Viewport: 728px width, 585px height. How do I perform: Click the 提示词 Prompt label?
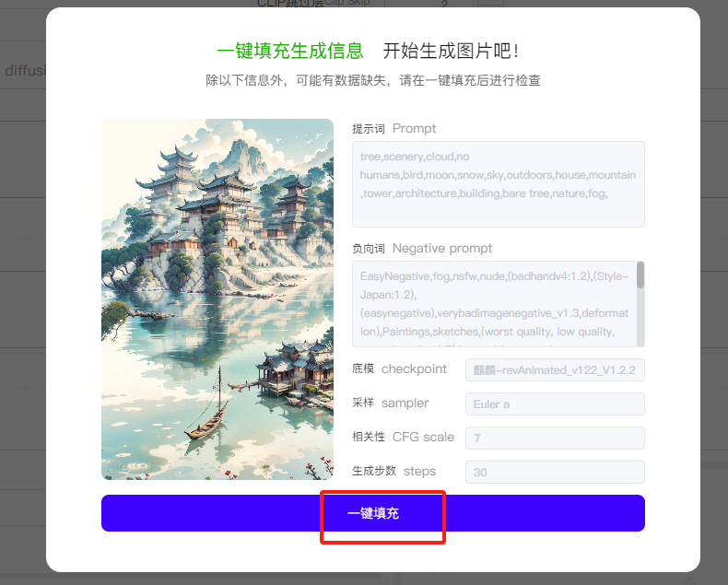(393, 129)
